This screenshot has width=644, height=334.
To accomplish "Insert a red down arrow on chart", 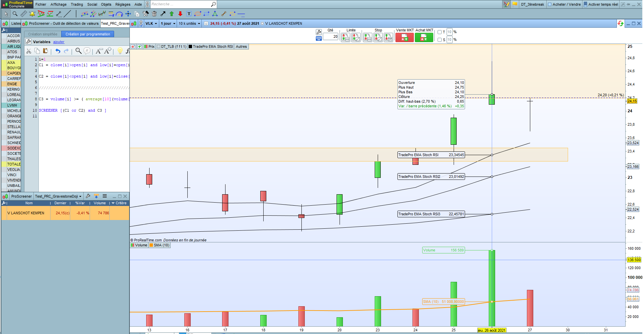I will pyautogui.click(x=180, y=14).
